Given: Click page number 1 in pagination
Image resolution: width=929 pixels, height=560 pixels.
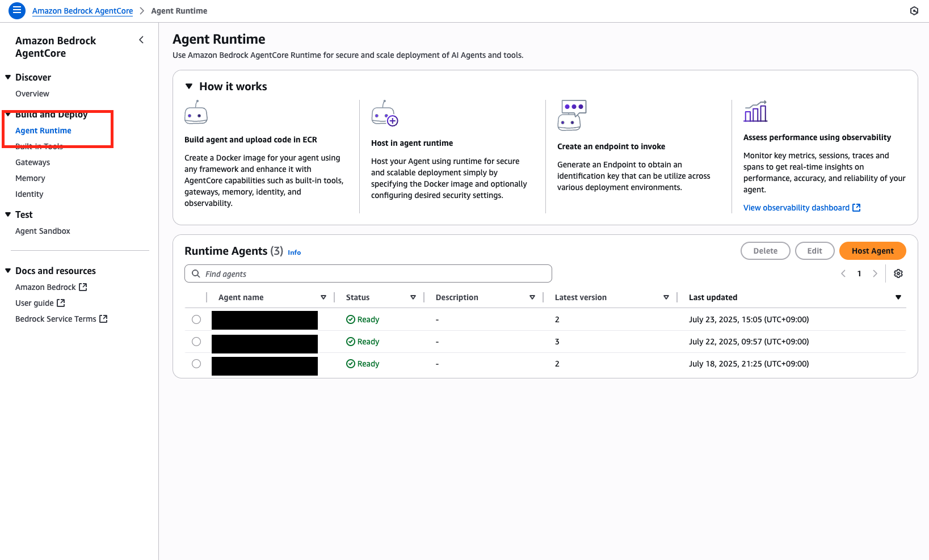Looking at the screenshot, I should (x=859, y=273).
